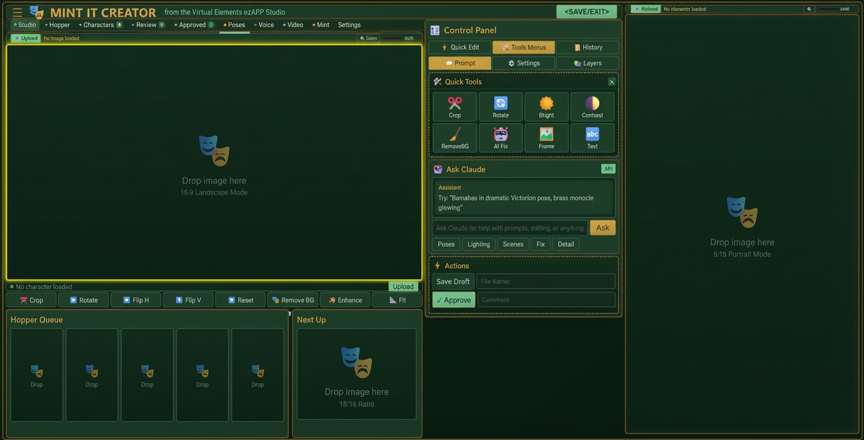Switch to the Studio tab
Screen dimensions: 864x440
pyautogui.click(x=24, y=25)
